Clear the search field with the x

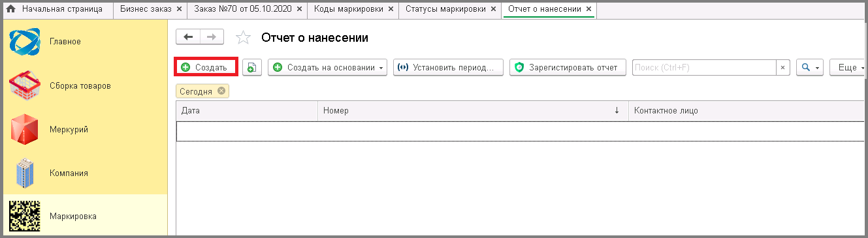(783, 68)
